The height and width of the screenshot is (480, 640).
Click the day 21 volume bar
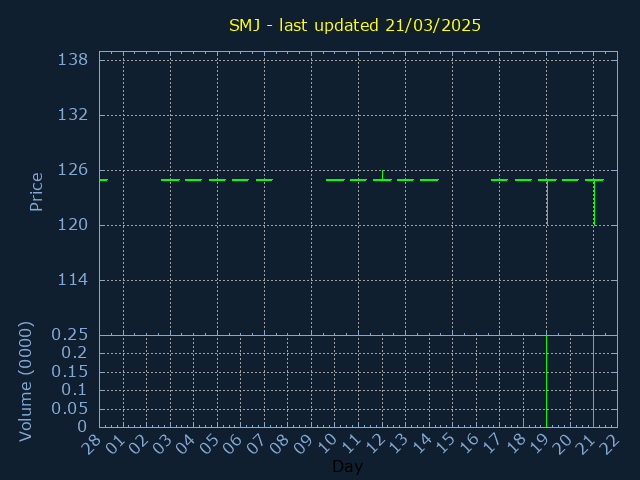pos(593,381)
